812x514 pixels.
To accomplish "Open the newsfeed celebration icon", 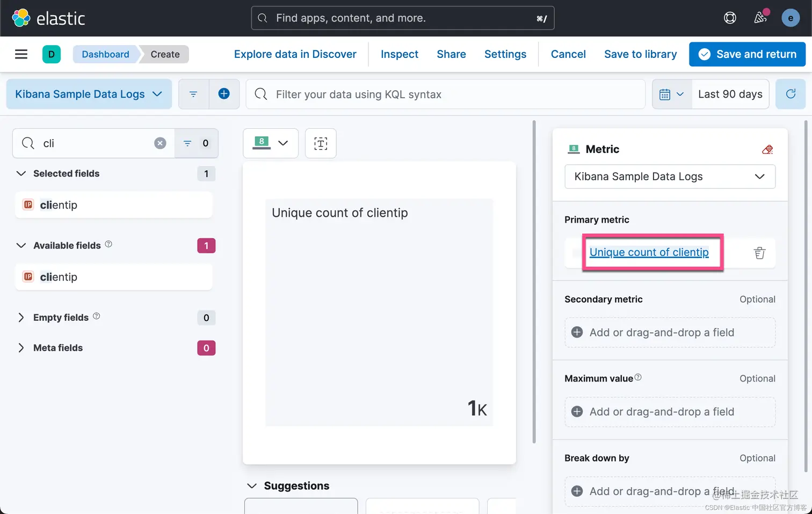I will point(760,18).
